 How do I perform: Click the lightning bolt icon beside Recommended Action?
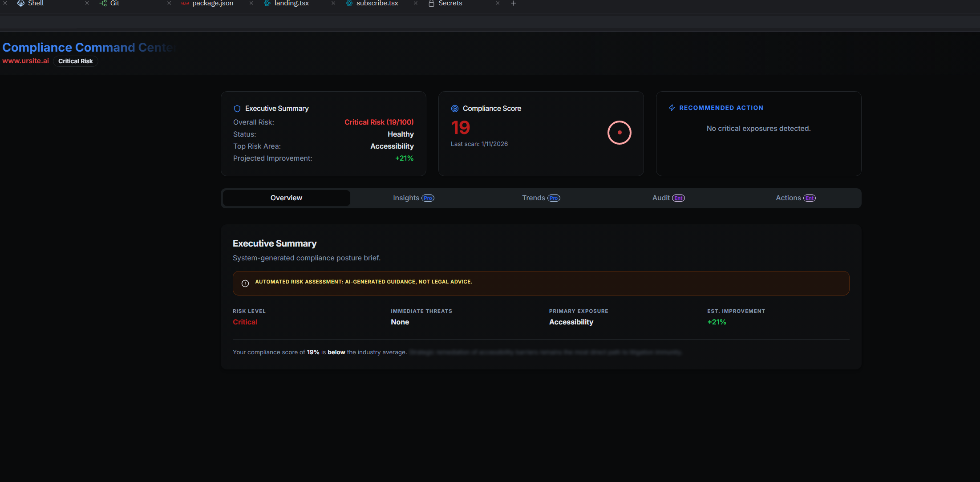click(x=672, y=107)
